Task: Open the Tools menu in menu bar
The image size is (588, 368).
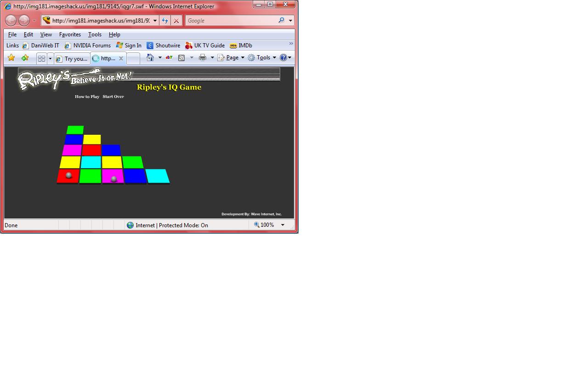Action: [95, 34]
